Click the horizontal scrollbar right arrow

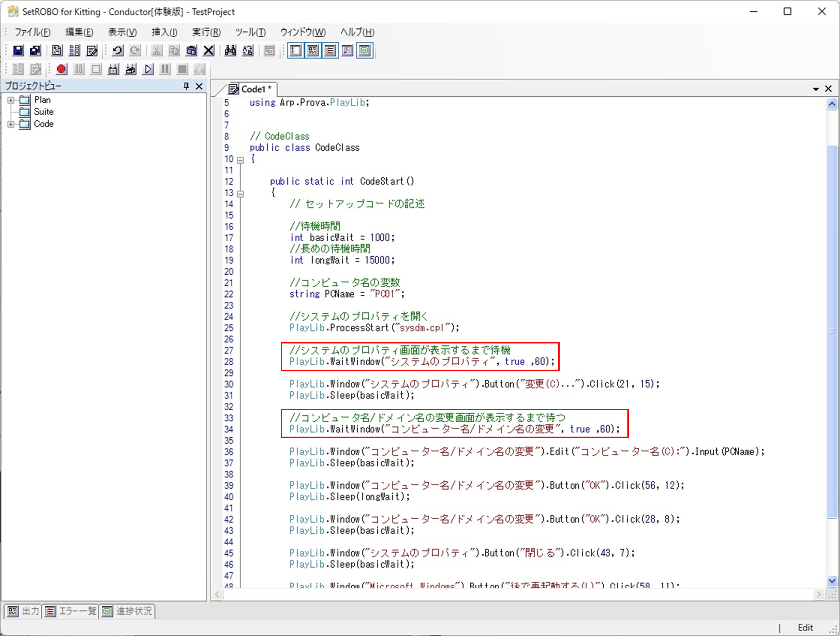click(819, 595)
